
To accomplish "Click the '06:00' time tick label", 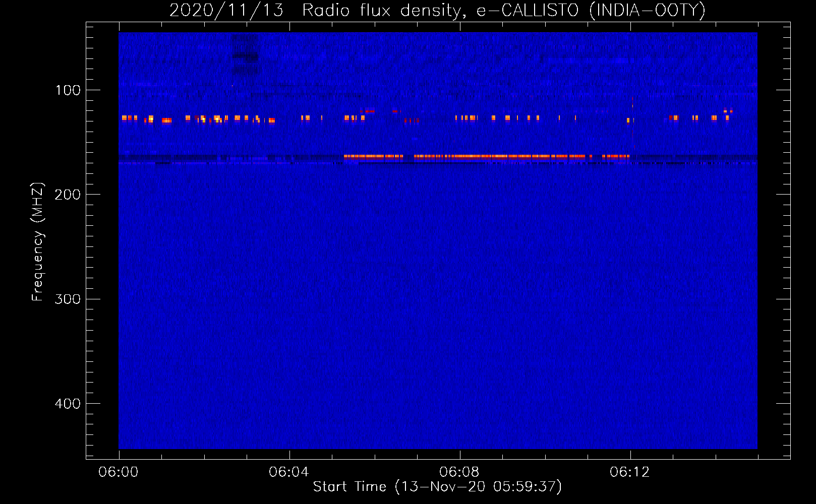I will 119,472.
